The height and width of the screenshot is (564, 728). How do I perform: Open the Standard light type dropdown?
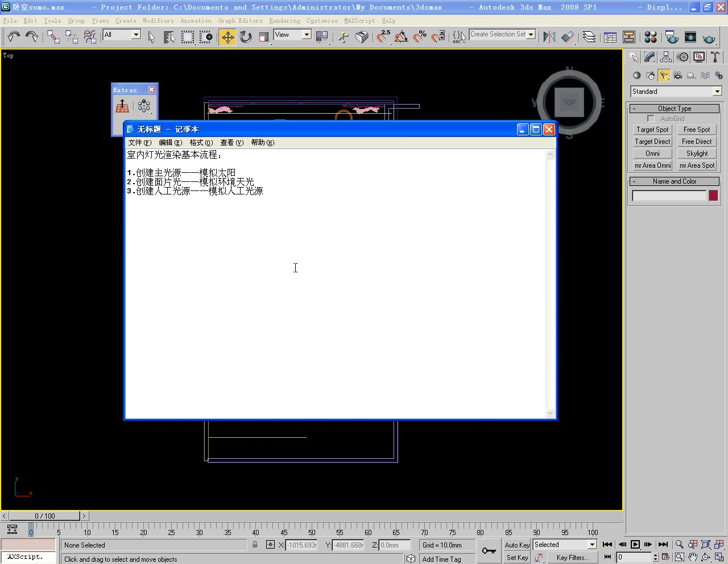pos(675,91)
